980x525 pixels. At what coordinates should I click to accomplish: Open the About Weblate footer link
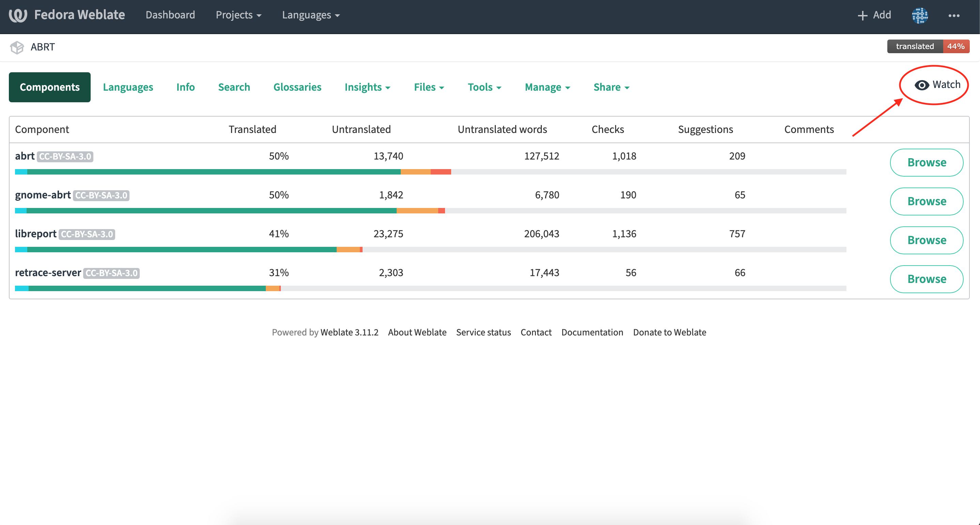[x=417, y=332]
